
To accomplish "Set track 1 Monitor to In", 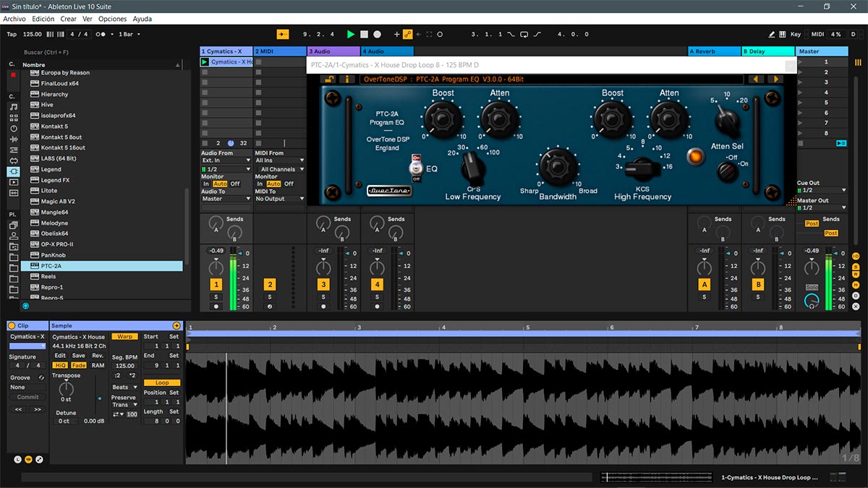I will (206, 184).
